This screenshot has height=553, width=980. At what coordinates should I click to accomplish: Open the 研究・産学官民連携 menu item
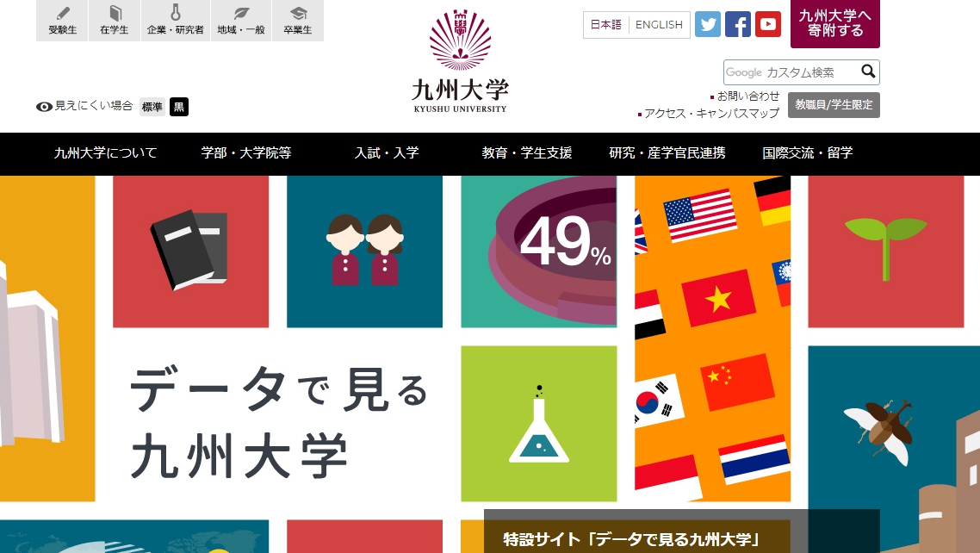[667, 153]
